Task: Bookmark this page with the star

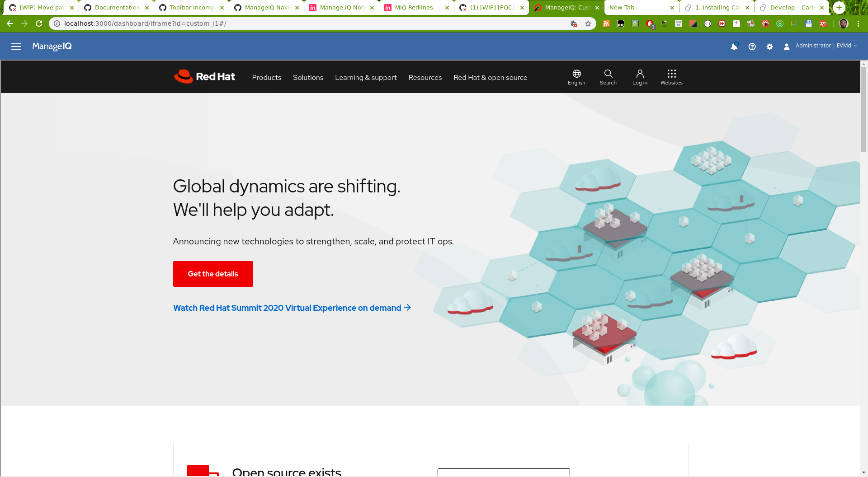Action: coord(588,23)
